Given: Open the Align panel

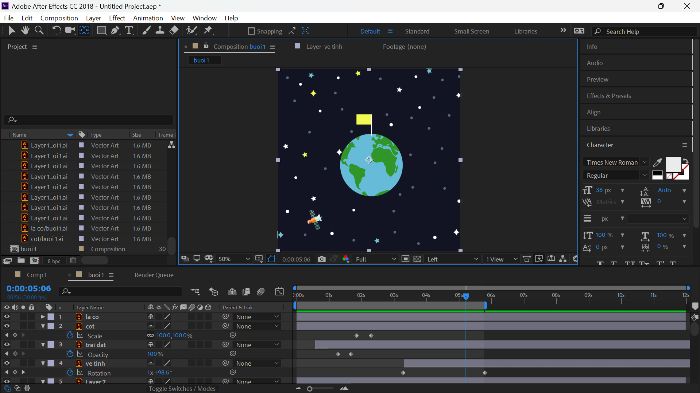Looking at the screenshot, I should coord(593,112).
